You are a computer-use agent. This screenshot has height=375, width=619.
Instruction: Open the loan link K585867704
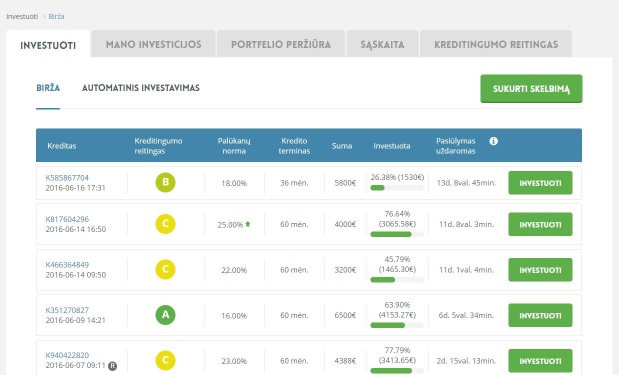tap(67, 178)
